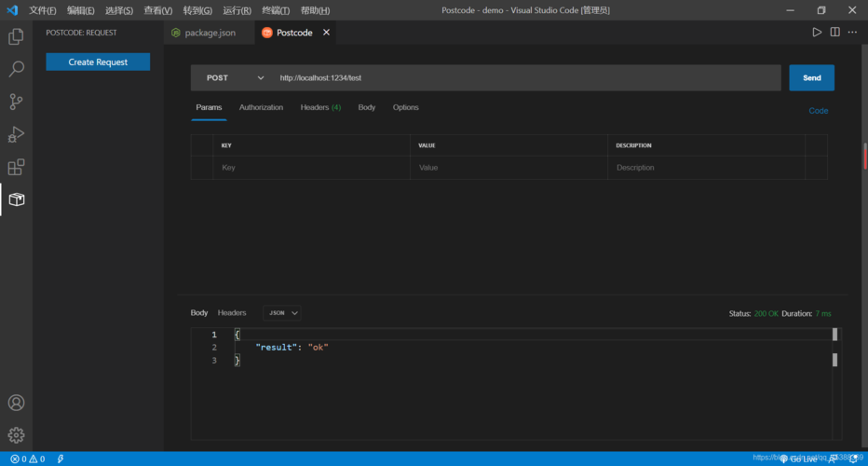Switch to the Postcode tab
868x466 pixels.
(x=294, y=33)
